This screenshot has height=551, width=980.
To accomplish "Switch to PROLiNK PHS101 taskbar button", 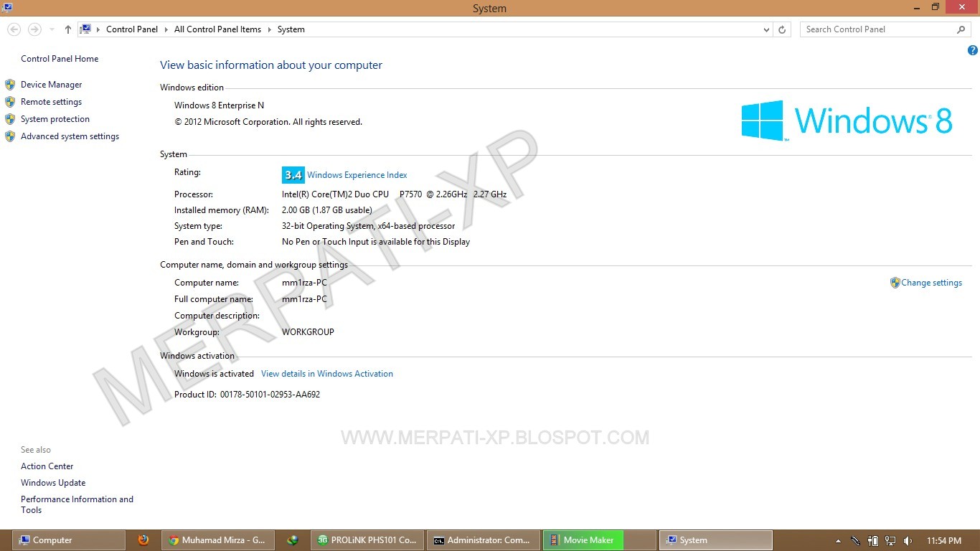I will point(367,540).
